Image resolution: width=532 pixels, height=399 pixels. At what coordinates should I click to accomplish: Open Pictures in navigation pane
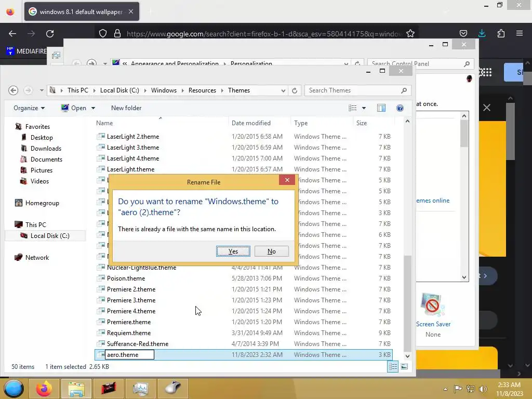point(42,170)
